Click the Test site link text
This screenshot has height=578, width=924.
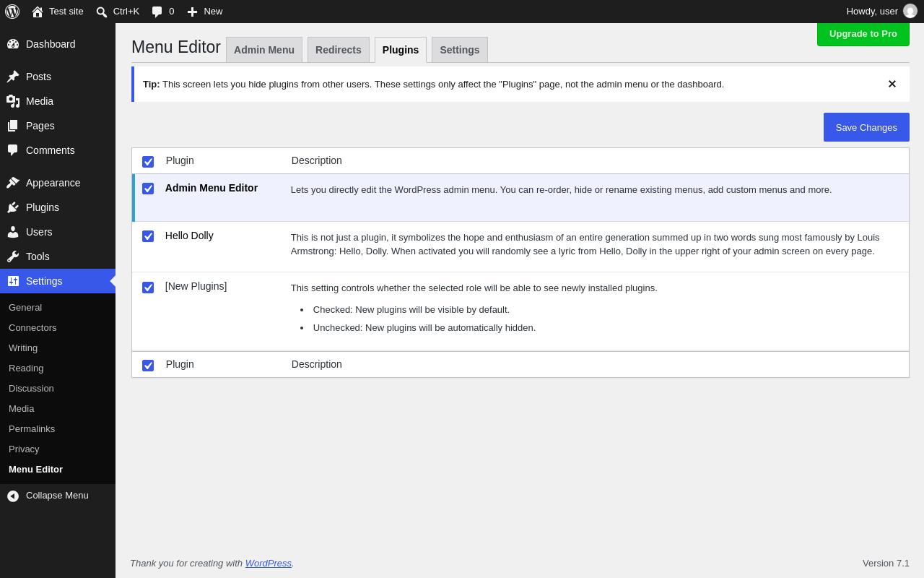[66, 12]
